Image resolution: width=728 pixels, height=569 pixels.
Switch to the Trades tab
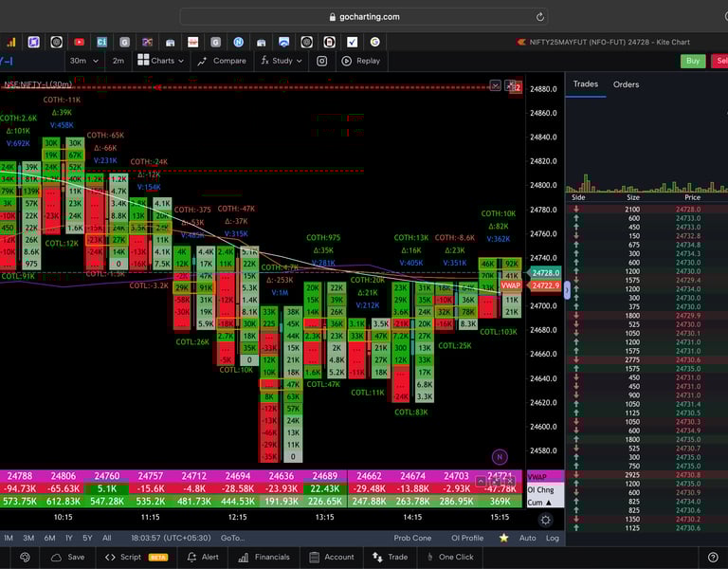point(585,84)
